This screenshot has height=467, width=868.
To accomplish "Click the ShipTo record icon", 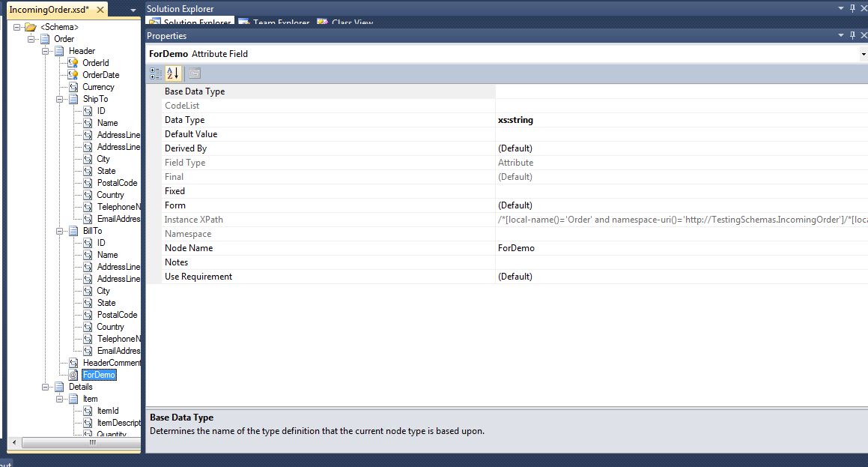I will (x=73, y=99).
